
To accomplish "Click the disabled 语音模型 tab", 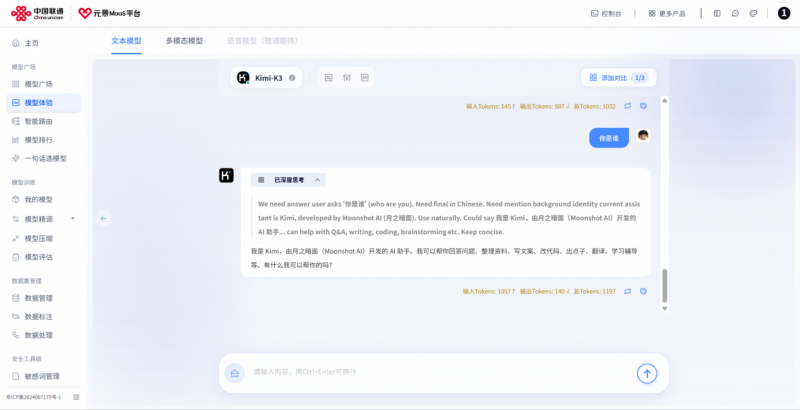I will tap(262, 41).
